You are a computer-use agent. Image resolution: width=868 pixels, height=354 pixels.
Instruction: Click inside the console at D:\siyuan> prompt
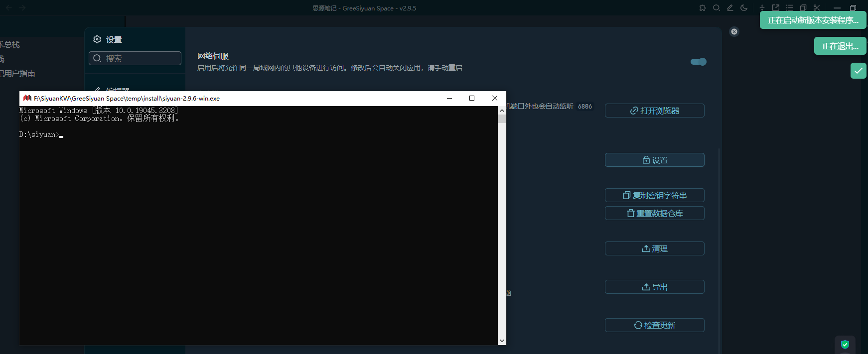point(41,134)
